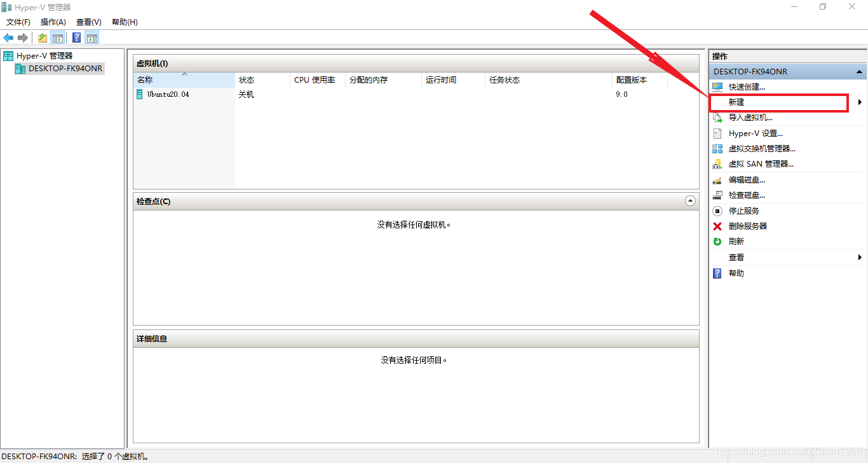Screen dimensions: 868x463
Task: Select the Hyper-V 管理器 root tree node
Action: [x=44, y=56]
